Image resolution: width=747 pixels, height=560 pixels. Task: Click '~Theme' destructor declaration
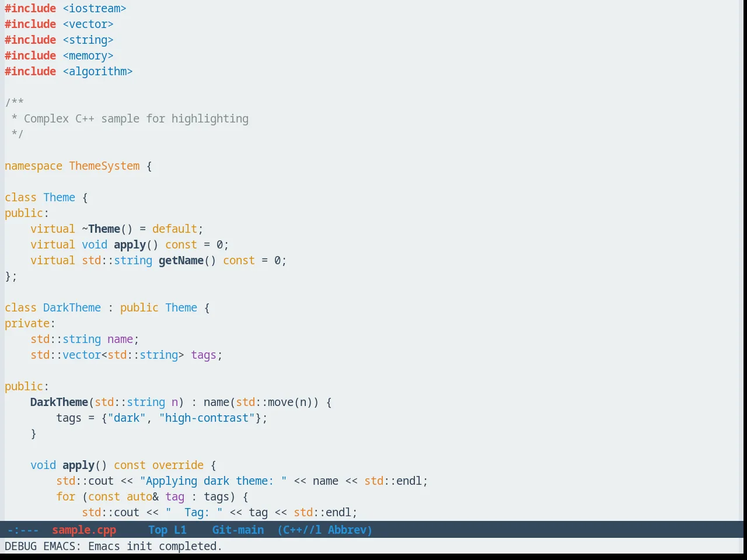[101, 229]
